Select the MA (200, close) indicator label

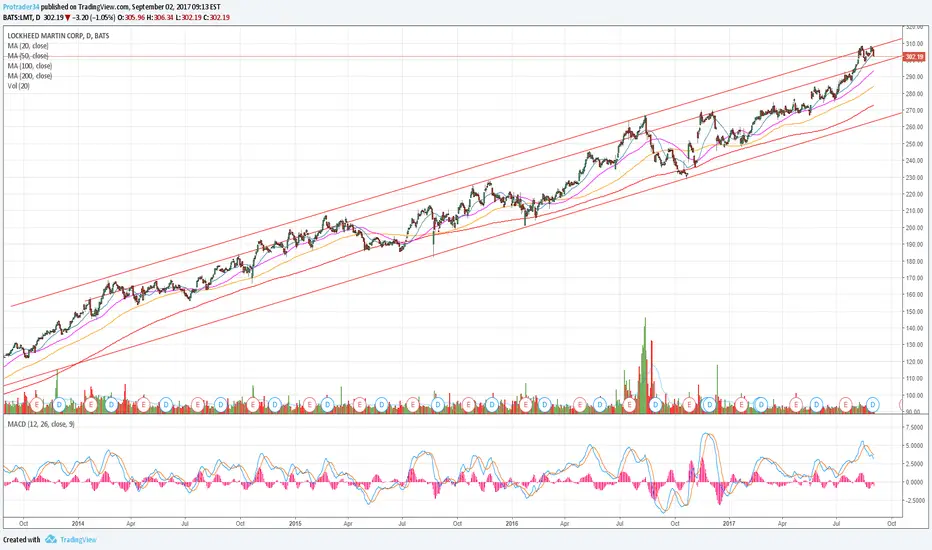[30, 76]
